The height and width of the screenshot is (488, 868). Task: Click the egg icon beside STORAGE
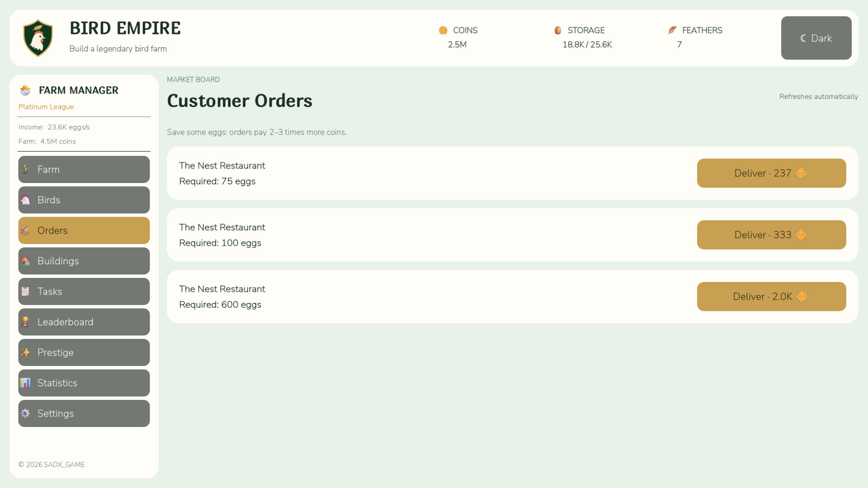[558, 30]
